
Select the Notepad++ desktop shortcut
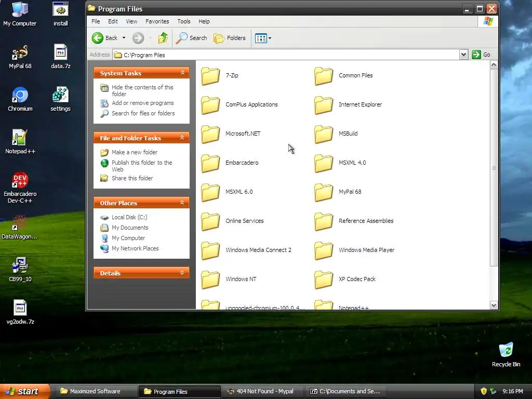coord(20,141)
